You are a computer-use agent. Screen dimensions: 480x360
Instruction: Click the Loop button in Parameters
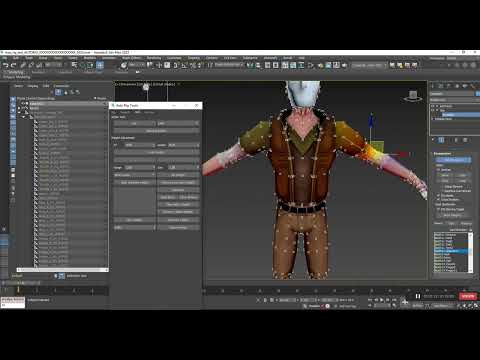click(463, 180)
